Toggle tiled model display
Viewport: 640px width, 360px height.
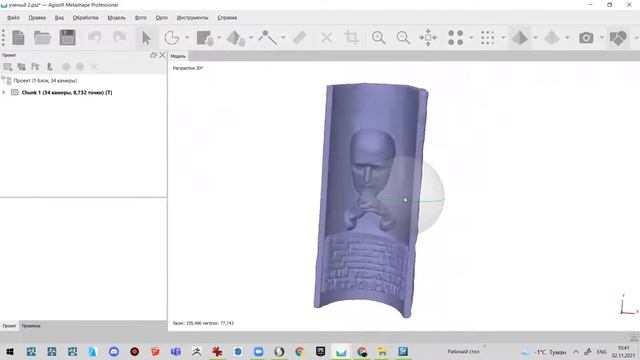point(552,38)
